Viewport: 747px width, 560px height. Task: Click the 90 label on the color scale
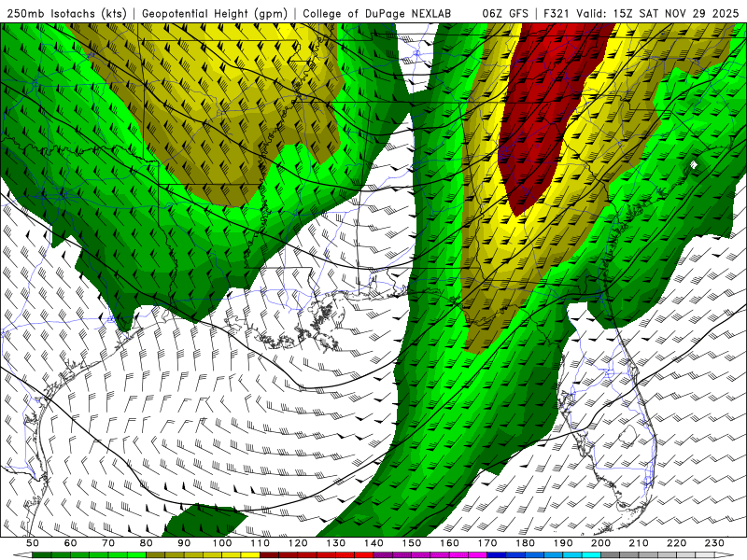tap(184, 543)
